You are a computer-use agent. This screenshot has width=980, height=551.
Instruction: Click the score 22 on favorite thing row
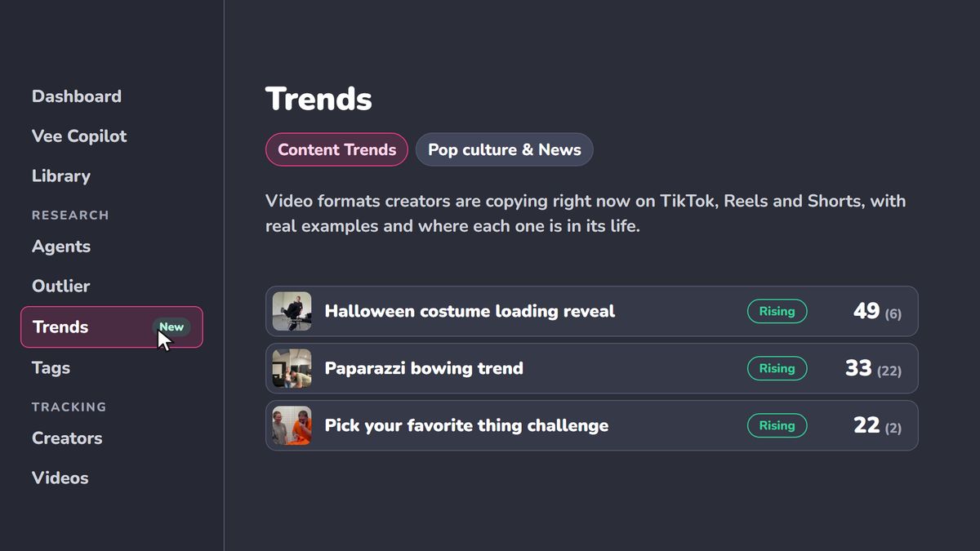pyautogui.click(x=866, y=425)
